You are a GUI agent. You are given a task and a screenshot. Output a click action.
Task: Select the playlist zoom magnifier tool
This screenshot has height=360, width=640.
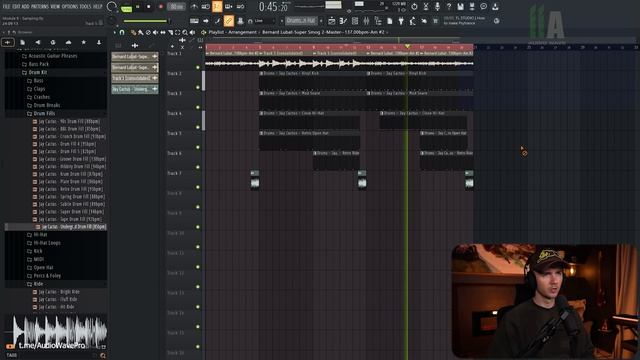coord(185,32)
